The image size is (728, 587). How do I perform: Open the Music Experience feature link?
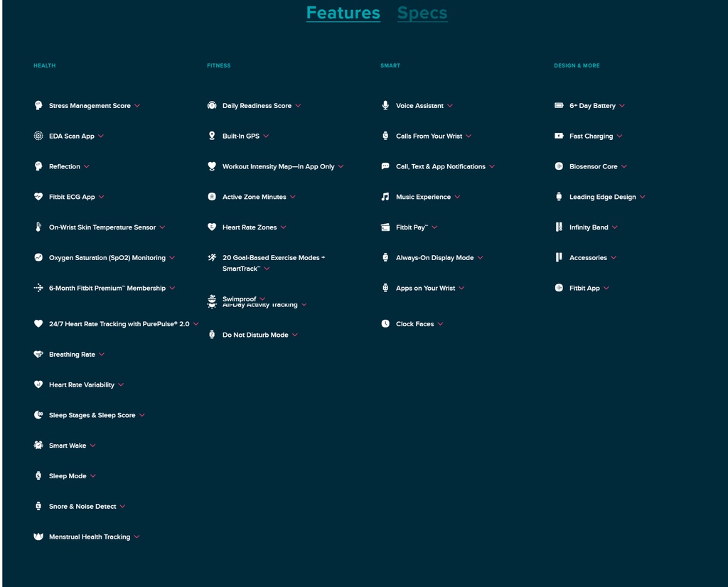coord(424,197)
